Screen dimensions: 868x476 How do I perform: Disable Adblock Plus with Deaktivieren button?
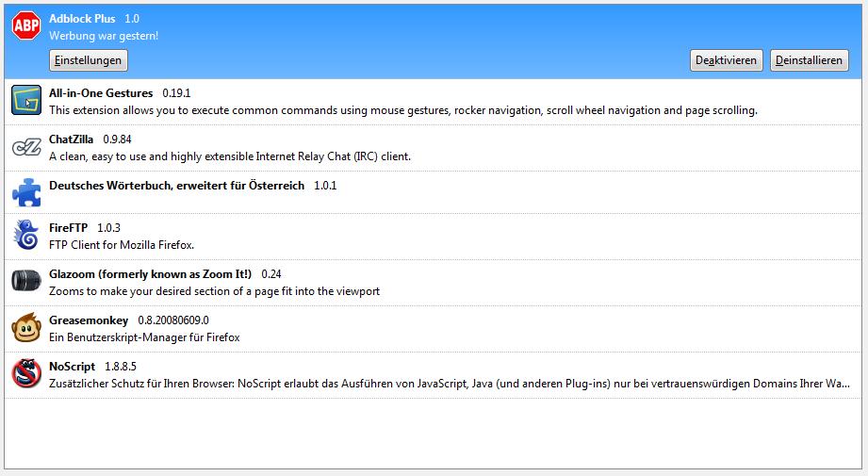[726, 60]
